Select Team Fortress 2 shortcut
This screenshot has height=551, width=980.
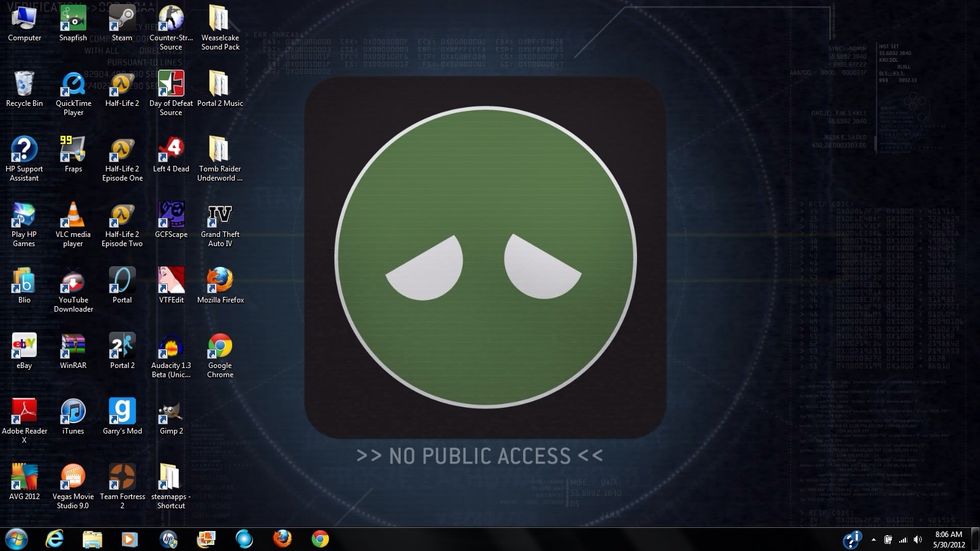coord(122,487)
